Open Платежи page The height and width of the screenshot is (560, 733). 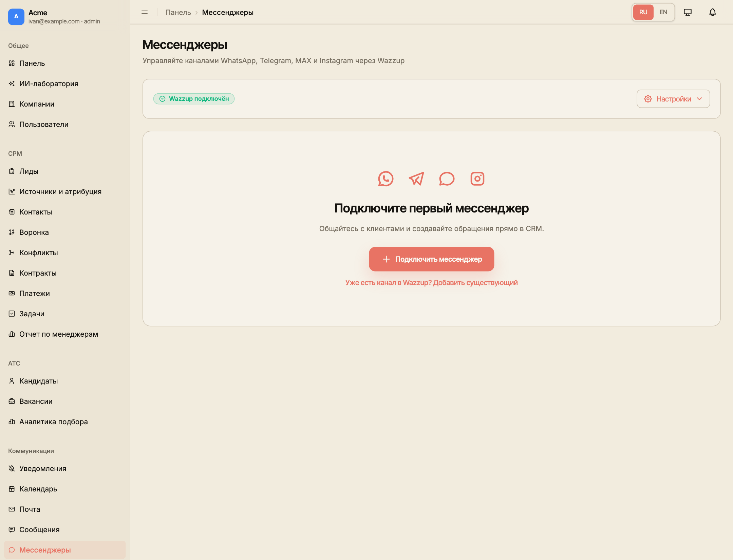click(65, 294)
